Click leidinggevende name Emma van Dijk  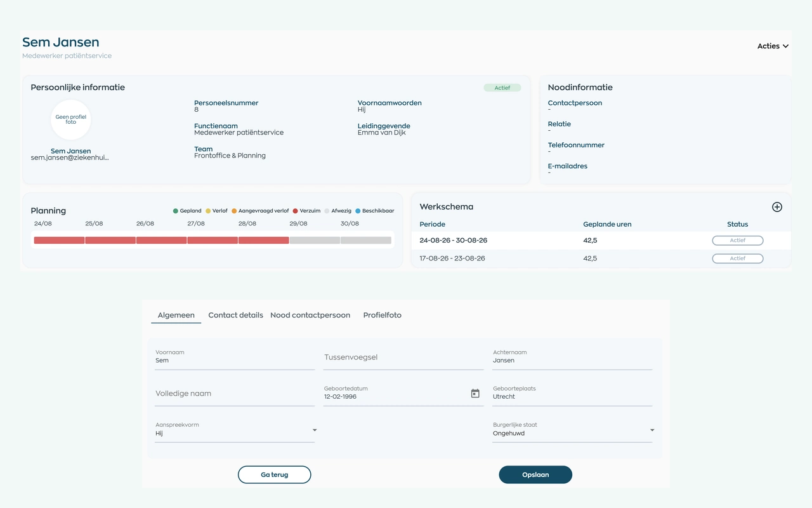click(382, 133)
